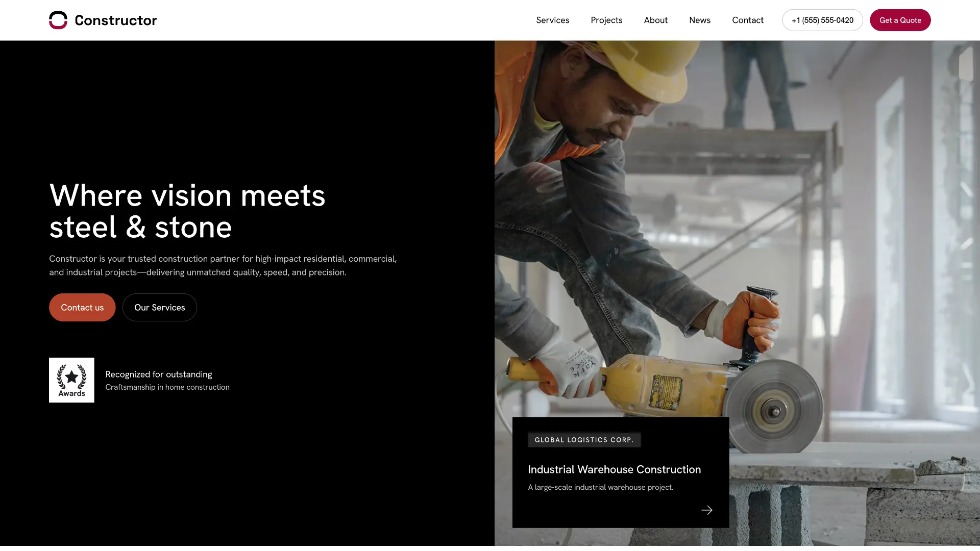Screen dimensions: 980x551
Task: Click the Constructor logo icon
Action: click(x=58, y=20)
